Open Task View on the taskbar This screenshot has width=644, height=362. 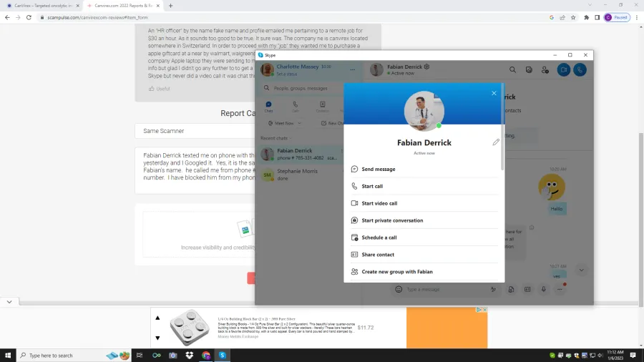tap(140, 356)
